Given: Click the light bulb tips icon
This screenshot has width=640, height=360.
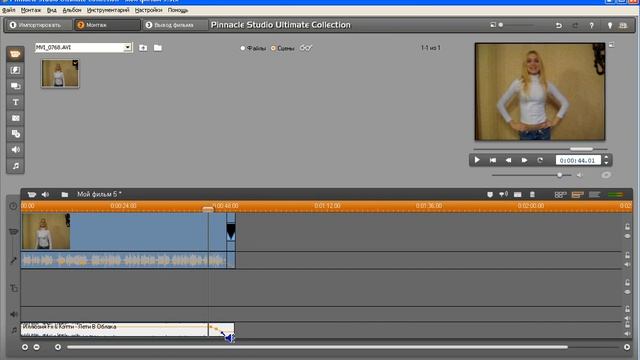Looking at the screenshot, I should [x=610, y=25].
